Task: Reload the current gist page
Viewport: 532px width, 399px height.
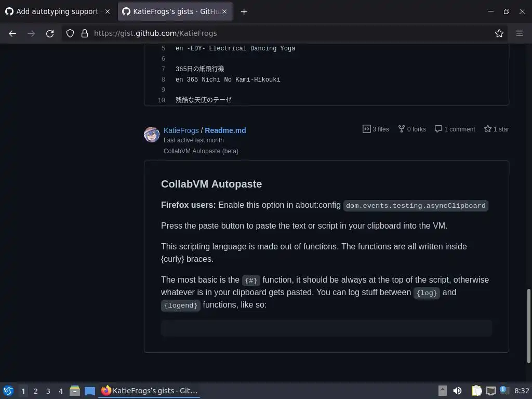Action: tap(50, 33)
